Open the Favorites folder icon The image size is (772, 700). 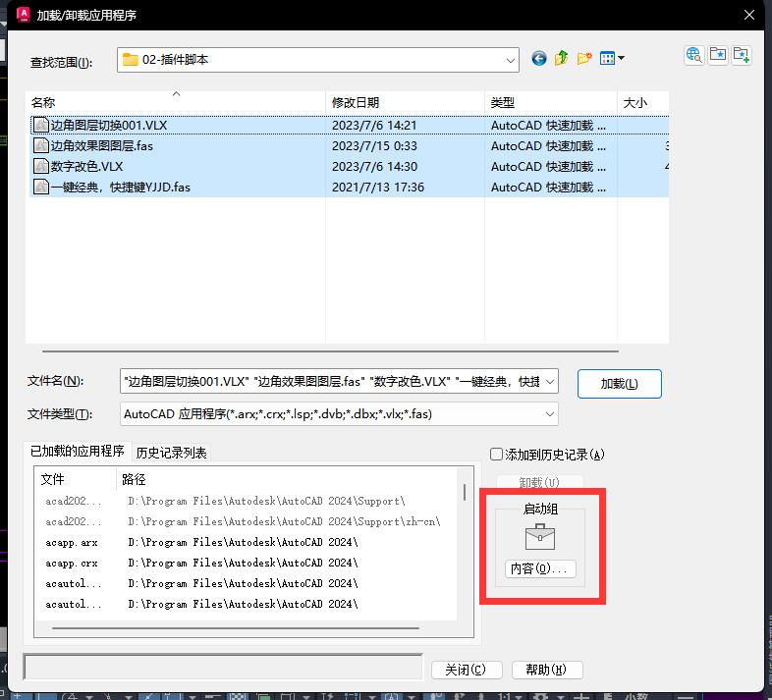718,55
